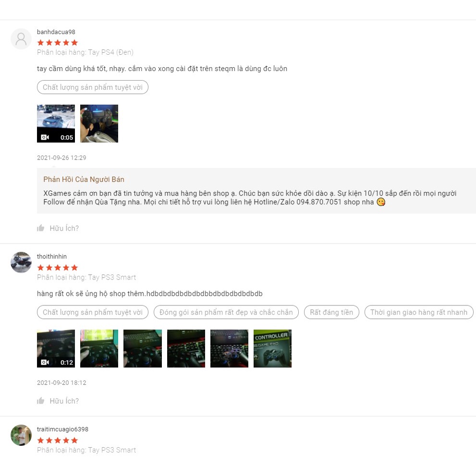Open the CONTROLLER GAME PAD box photo
Screen dimensions: 476x476
(x=273, y=349)
